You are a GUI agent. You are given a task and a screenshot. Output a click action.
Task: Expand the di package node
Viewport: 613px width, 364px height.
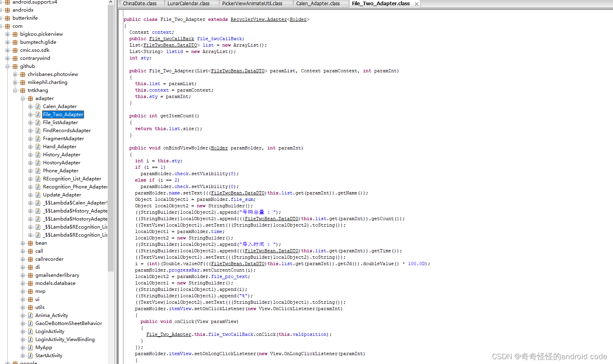point(23,267)
